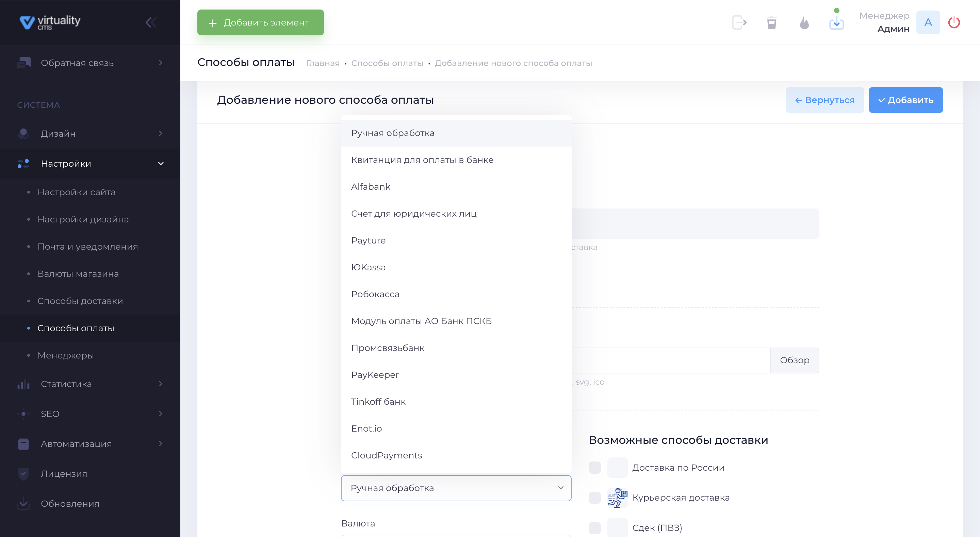Screen dimensions: 980x537
Task: Click the red power logout icon
Action: click(x=954, y=23)
